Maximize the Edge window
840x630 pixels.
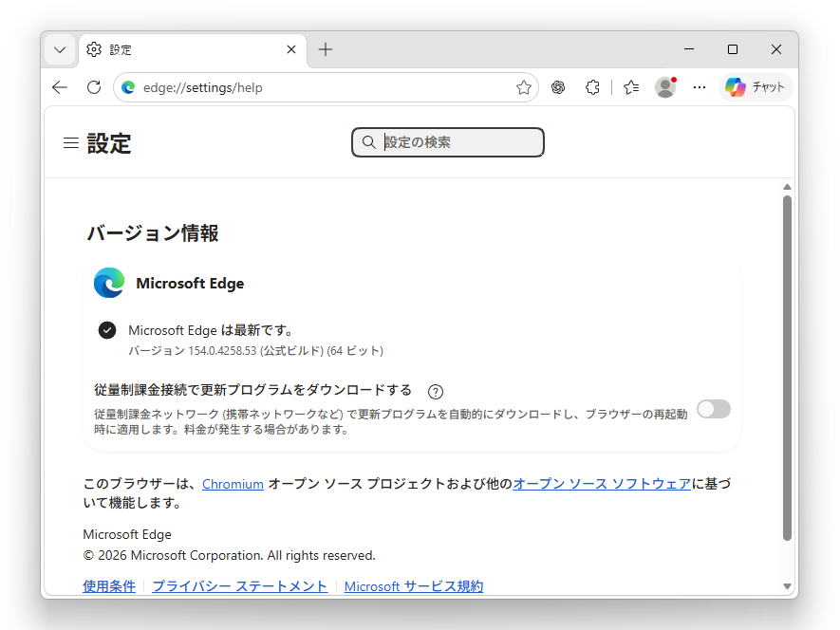click(733, 49)
